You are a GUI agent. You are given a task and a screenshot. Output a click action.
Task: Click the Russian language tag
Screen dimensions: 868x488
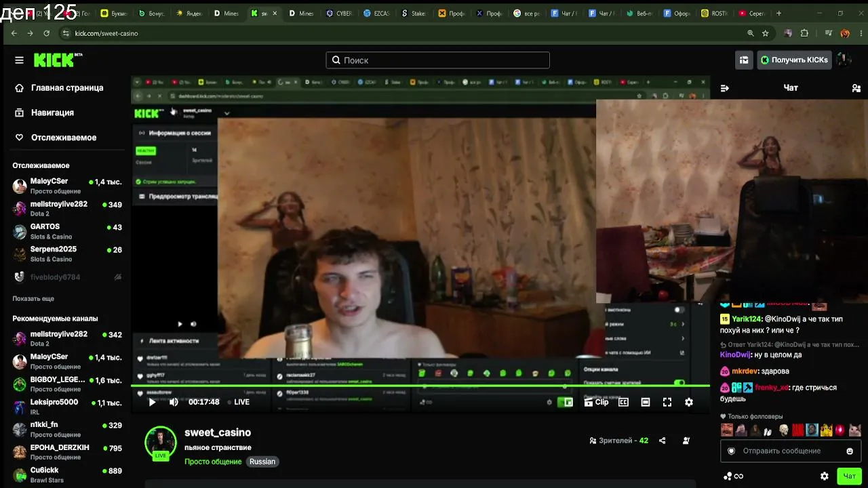click(262, 462)
